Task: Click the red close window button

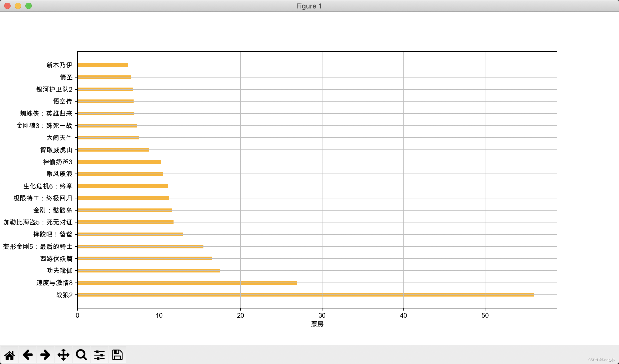Action: tap(7, 6)
